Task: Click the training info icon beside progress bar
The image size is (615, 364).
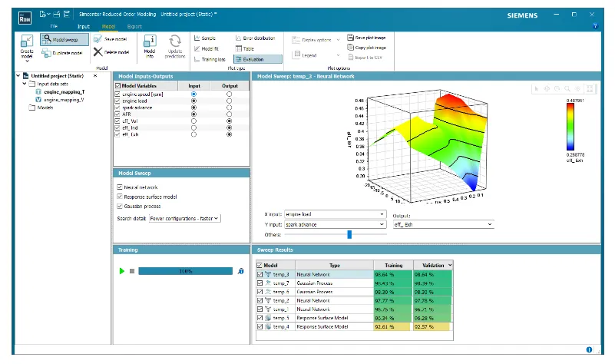Action: (x=241, y=271)
